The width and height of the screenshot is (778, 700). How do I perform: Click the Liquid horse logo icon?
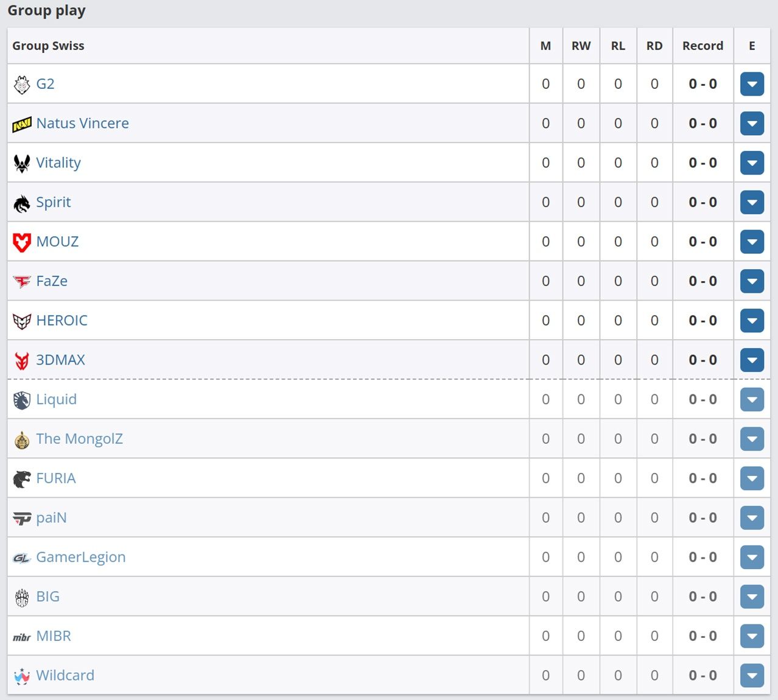(x=22, y=400)
